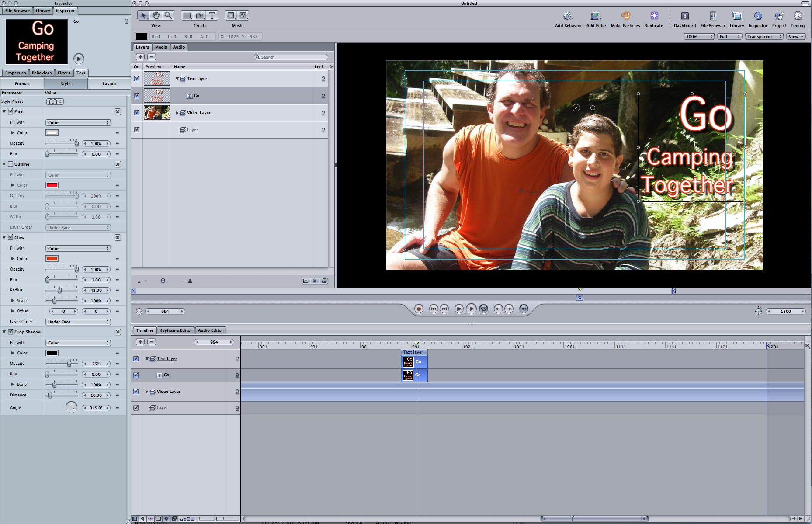812x524 pixels.
Task: Disable the Drop Shadow checkbox
Action: click(11, 332)
